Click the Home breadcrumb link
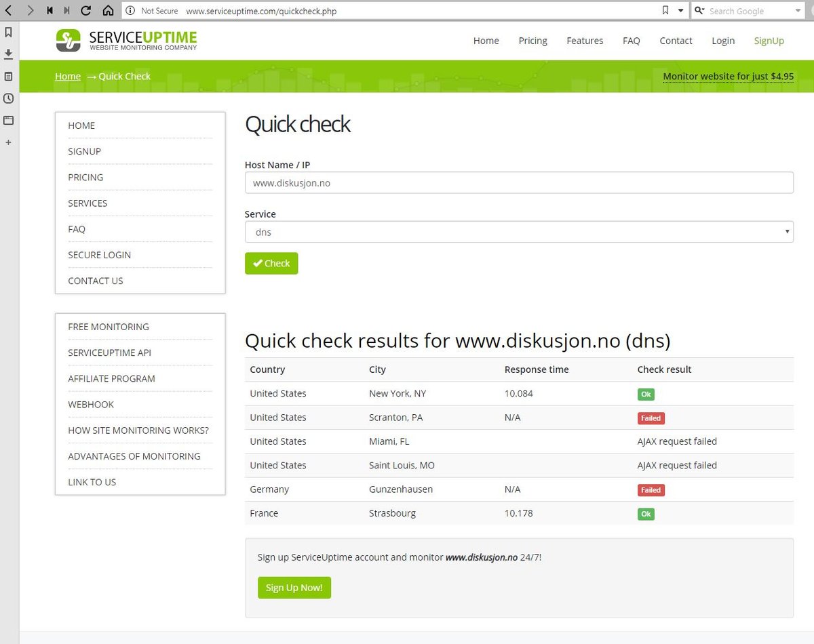The image size is (814, 644). coord(68,76)
